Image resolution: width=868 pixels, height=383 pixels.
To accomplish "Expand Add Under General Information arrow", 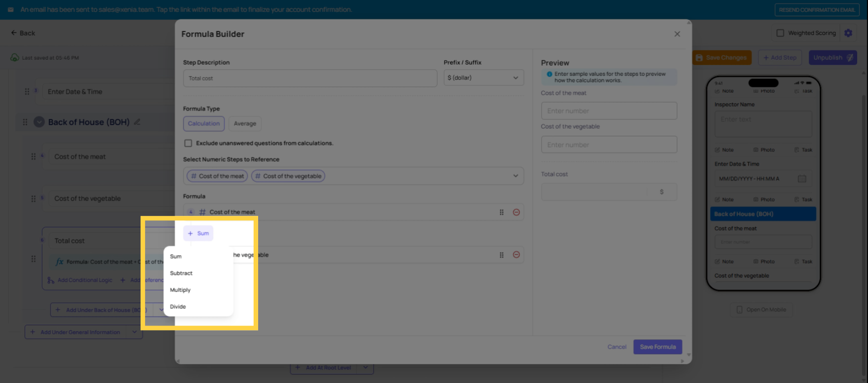I will click(x=134, y=332).
